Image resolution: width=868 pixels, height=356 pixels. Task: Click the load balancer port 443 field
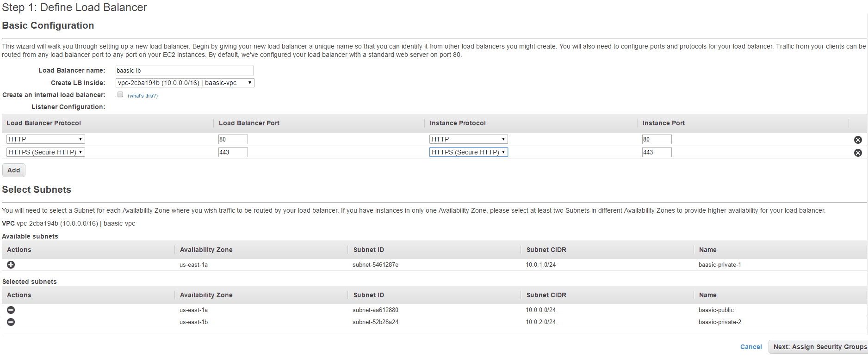coord(233,152)
